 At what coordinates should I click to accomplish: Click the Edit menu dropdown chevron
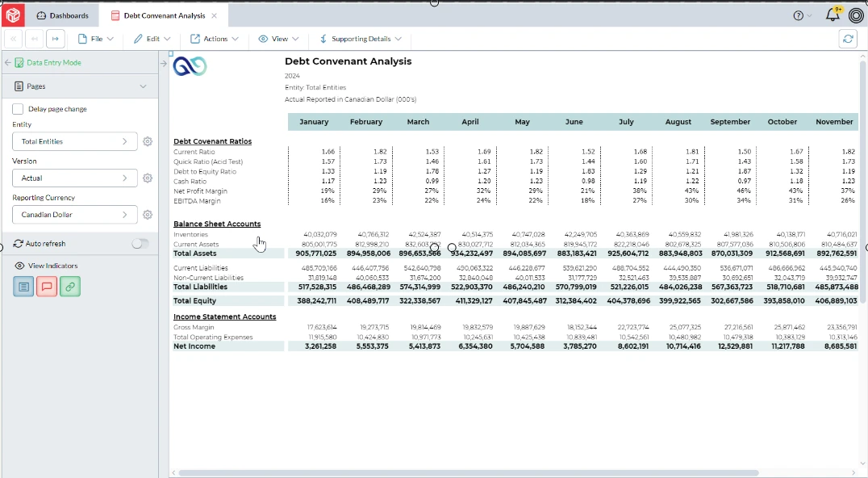tap(167, 39)
